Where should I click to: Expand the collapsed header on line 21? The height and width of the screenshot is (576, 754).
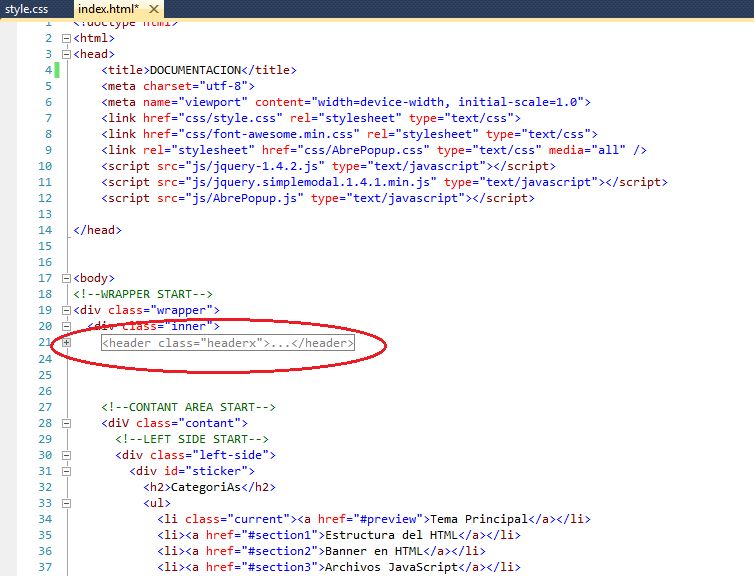point(66,343)
